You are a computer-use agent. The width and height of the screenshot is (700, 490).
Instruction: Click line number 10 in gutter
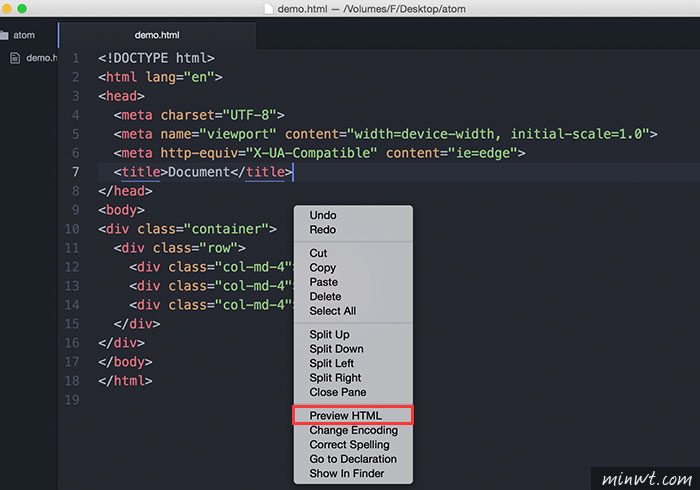click(72, 229)
